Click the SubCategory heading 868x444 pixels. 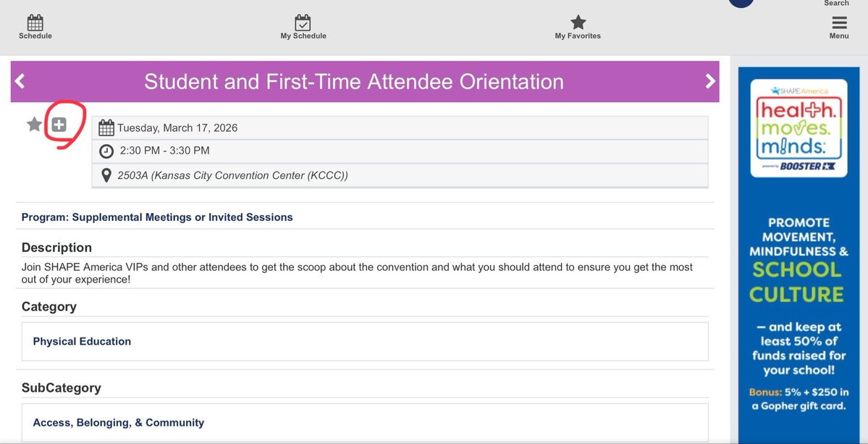(61, 388)
